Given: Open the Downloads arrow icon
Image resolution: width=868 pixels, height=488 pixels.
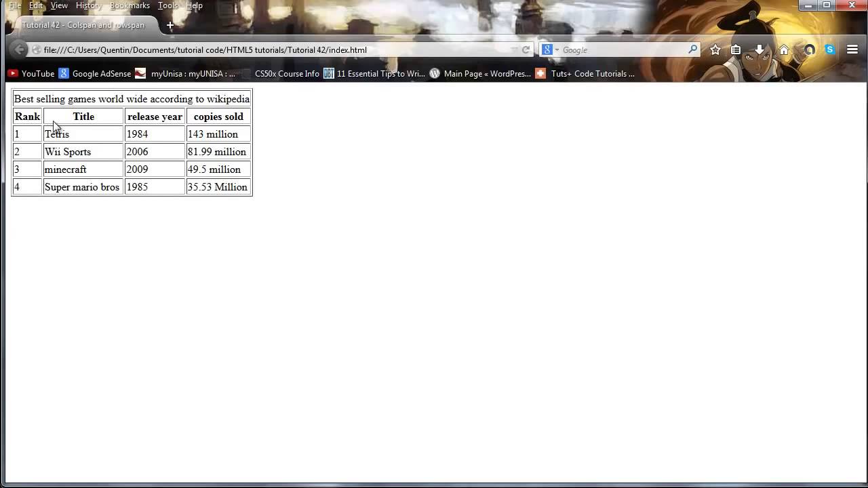Looking at the screenshot, I should (759, 49).
